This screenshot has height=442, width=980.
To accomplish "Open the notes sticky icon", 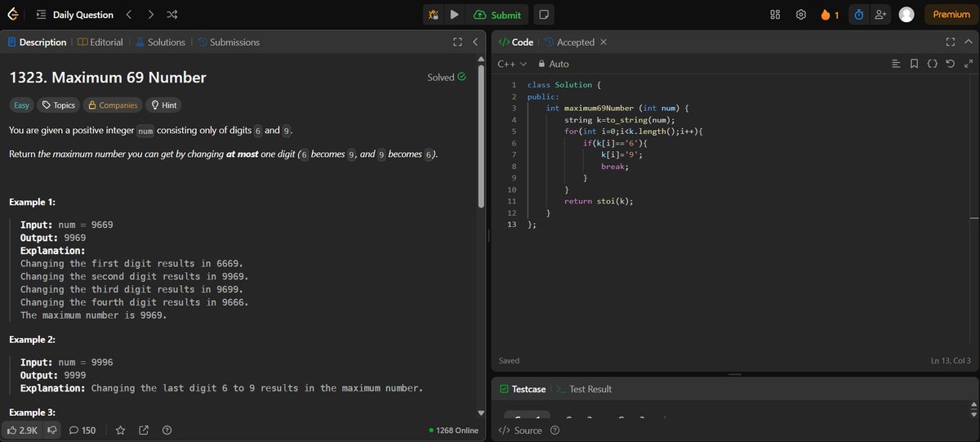I will pyautogui.click(x=543, y=15).
